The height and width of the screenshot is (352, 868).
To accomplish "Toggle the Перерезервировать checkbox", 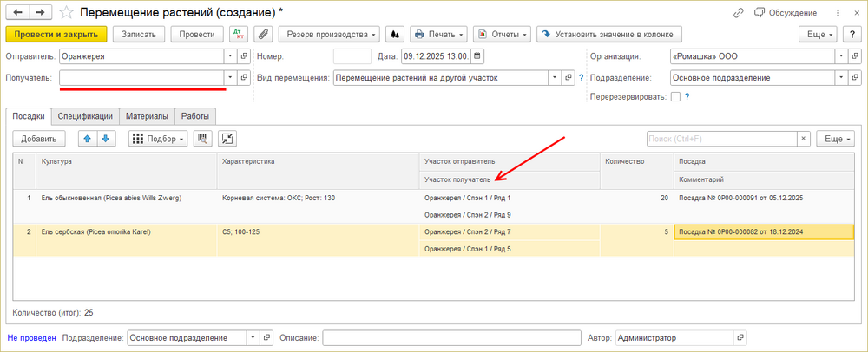I will point(675,97).
